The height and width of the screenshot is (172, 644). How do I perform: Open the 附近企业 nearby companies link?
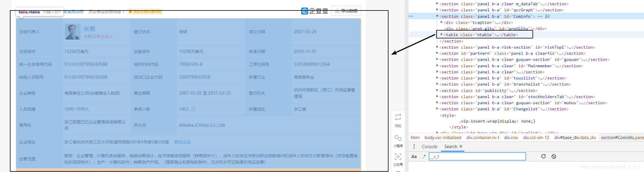[183, 142]
